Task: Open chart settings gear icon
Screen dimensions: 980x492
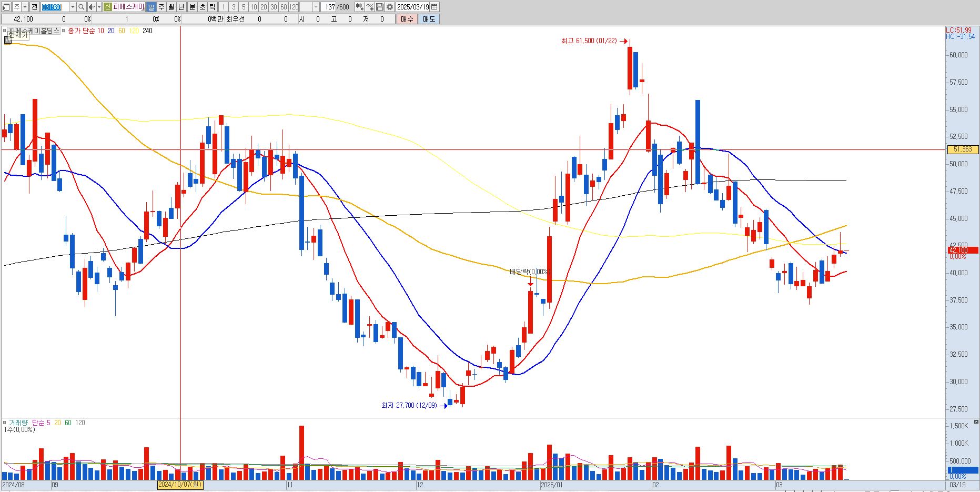Action: 390,7
